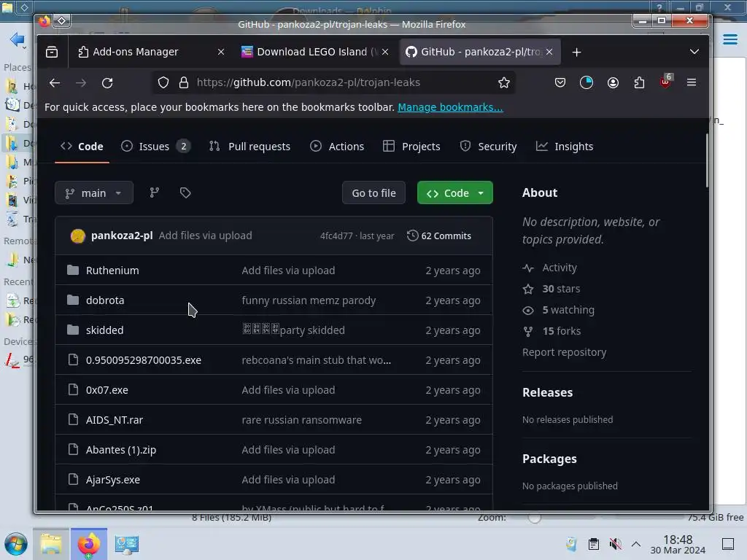List all tabs with the chevron dropdown
Screen dimensions: 747x560
click(x=694, y=52)
